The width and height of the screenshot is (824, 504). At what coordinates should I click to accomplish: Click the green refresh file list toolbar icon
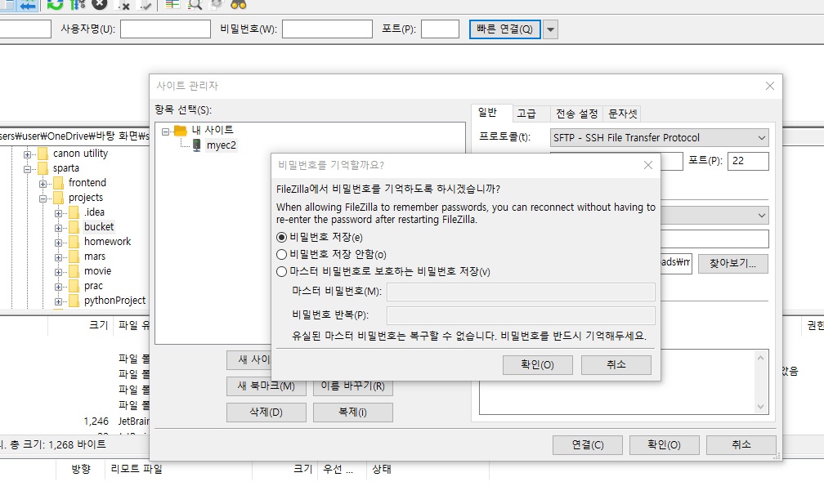(x=55, y=4)
